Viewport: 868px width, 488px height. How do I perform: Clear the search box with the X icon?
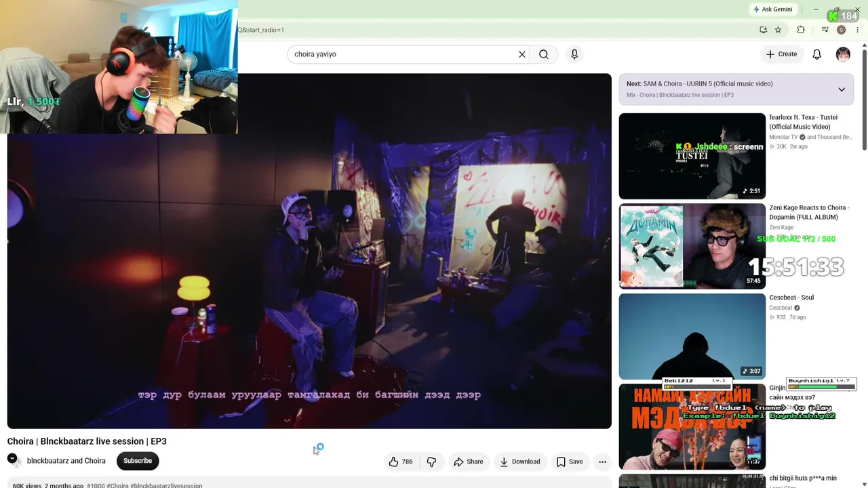(522, 54)
